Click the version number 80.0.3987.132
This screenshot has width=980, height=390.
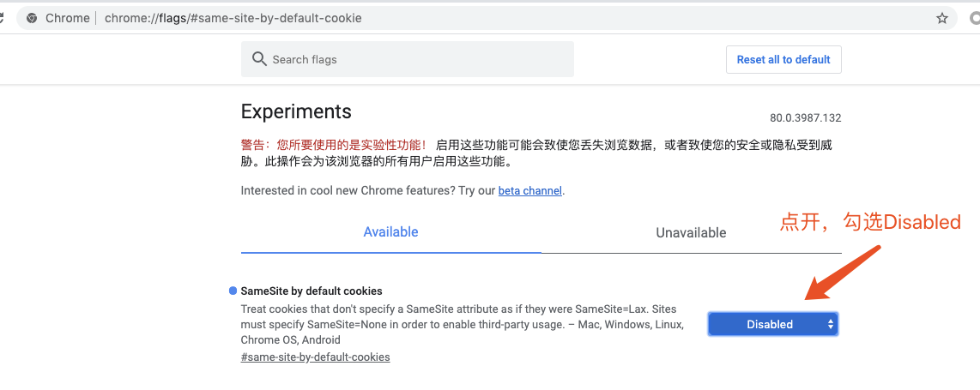805,118
